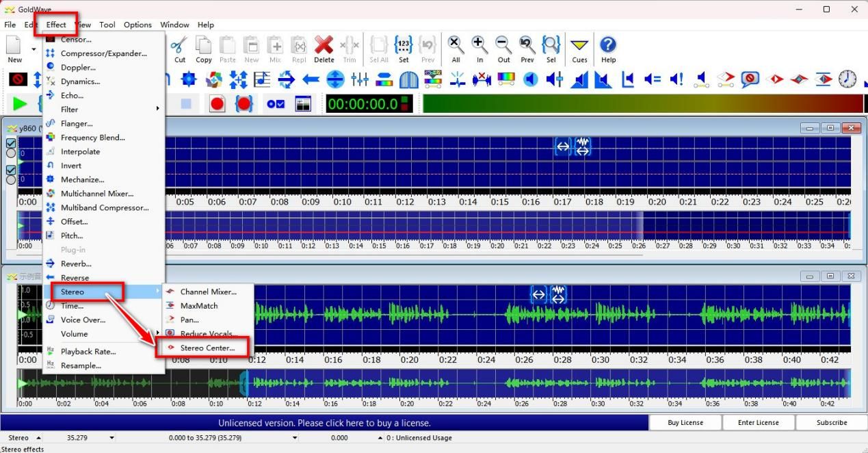Open the selection range dropdown in status bar
The width and height of the screenshot is (868, 453).
pos(295,438)
